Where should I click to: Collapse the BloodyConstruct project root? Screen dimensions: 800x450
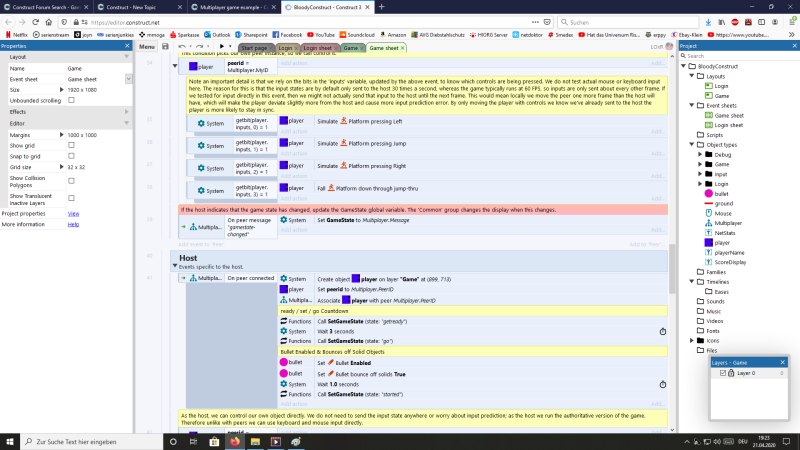(684, 66)
